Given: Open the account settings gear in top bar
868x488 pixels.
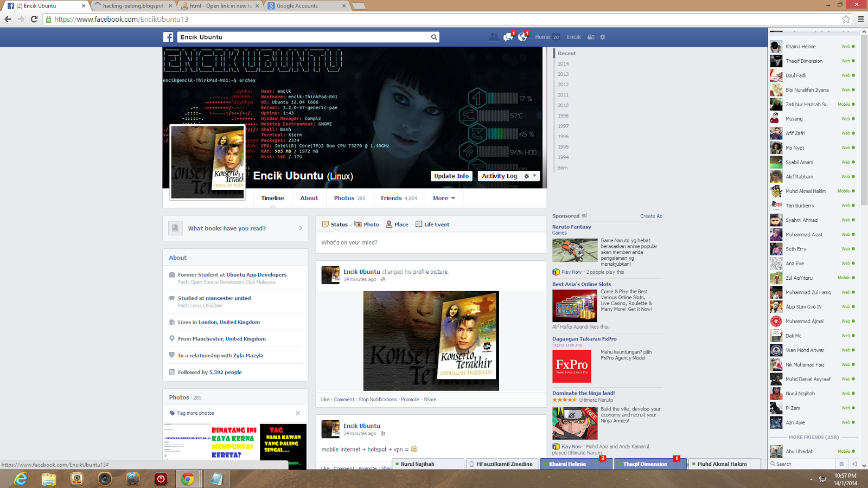Looking at the screenshot, I should coord(602,37).
